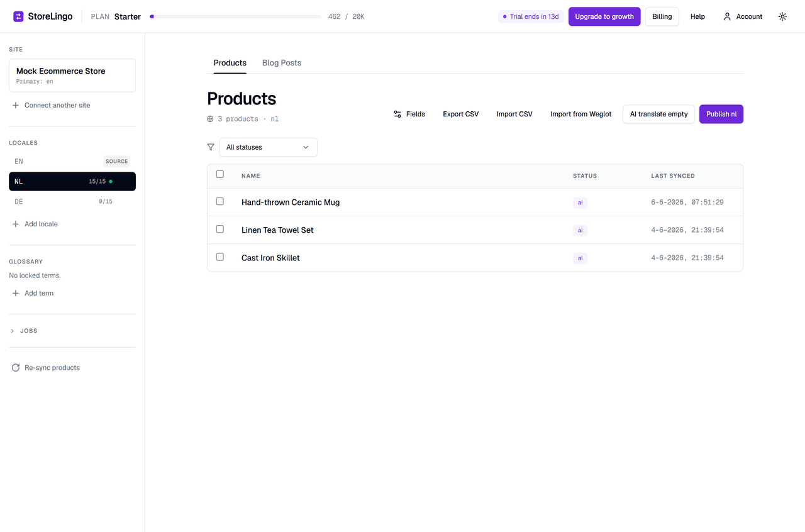The image size is (805, 532).
Task: Click the 0/15 count on DE locale
Action: (106, 201)
